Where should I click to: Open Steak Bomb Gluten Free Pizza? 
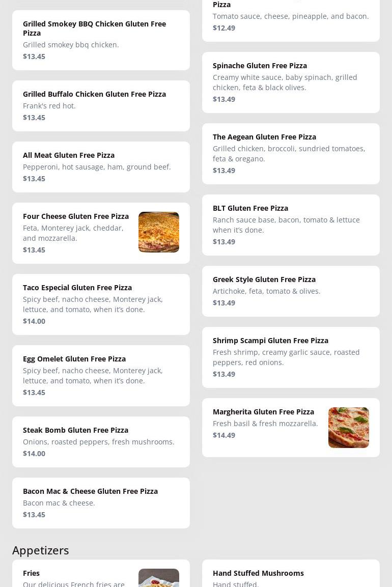75,430
